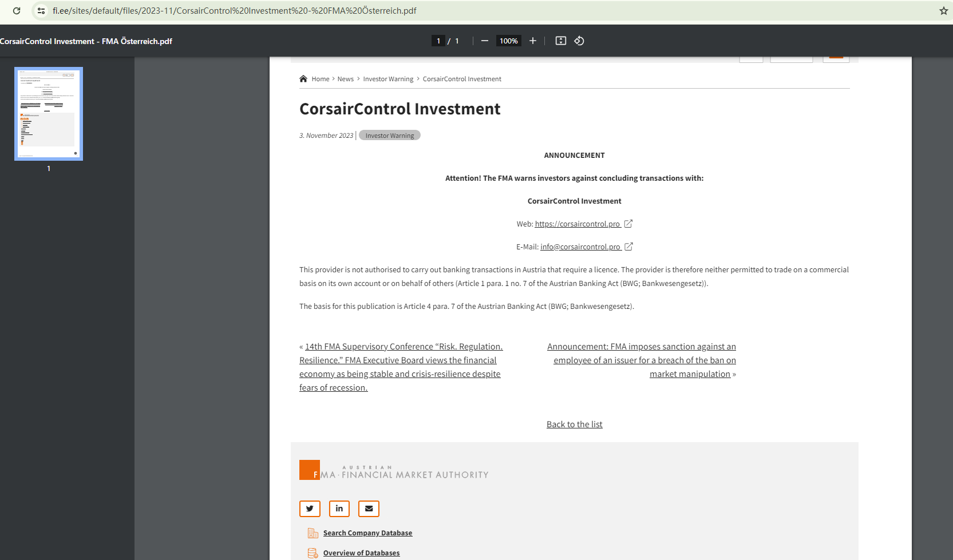Click the database icon beside Overview of Databases
Viewport: 953px width, 560px height.
point(313,553)
